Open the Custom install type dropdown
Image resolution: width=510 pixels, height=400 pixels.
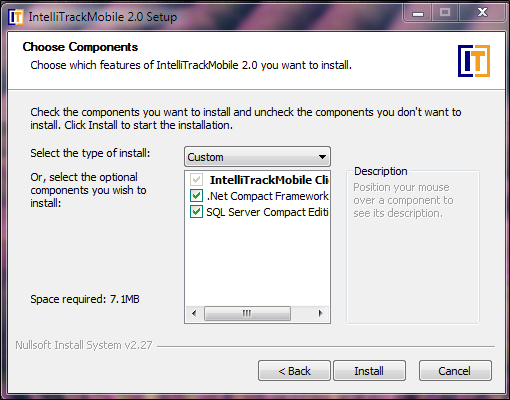click(257, 157)
